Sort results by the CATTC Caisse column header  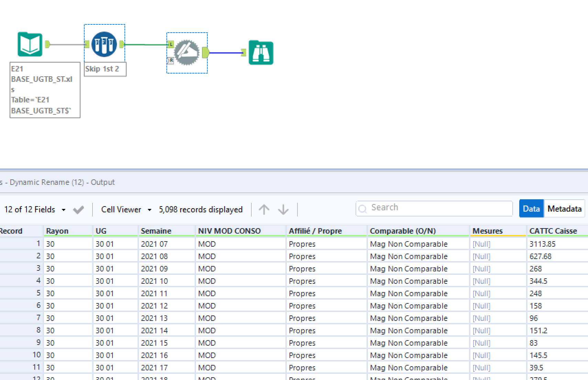[x=554, y=231]
